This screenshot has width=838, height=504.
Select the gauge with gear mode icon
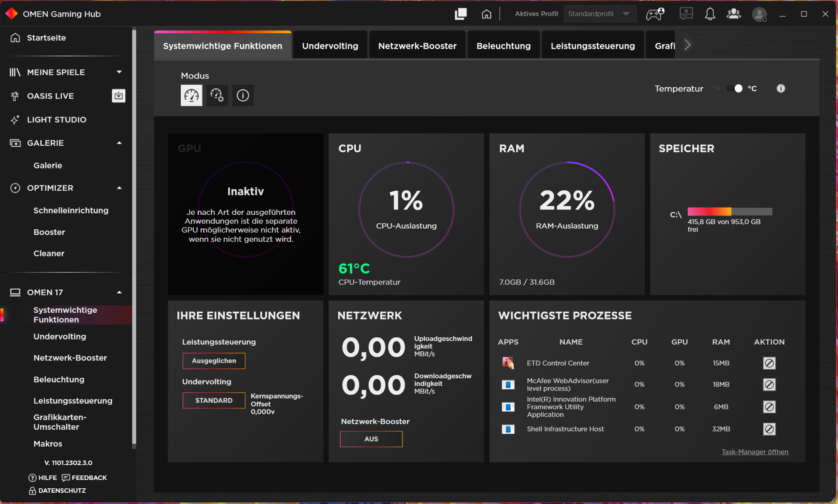[217, 95]
